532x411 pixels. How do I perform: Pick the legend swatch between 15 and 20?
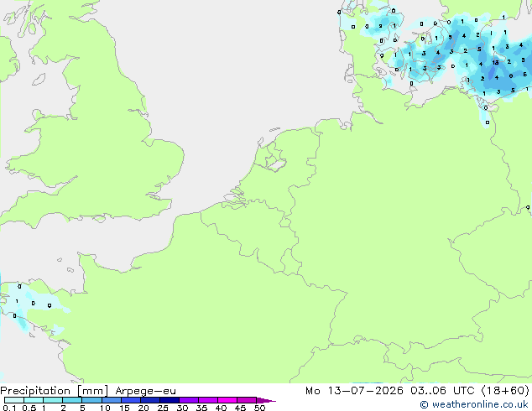click(131, 400)
